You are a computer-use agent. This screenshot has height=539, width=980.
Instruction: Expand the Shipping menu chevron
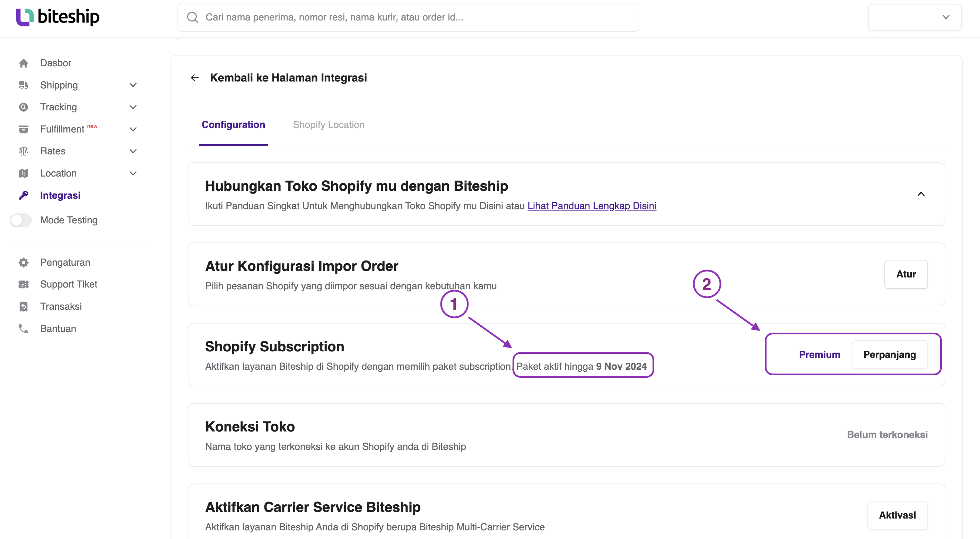click(133, 85)
